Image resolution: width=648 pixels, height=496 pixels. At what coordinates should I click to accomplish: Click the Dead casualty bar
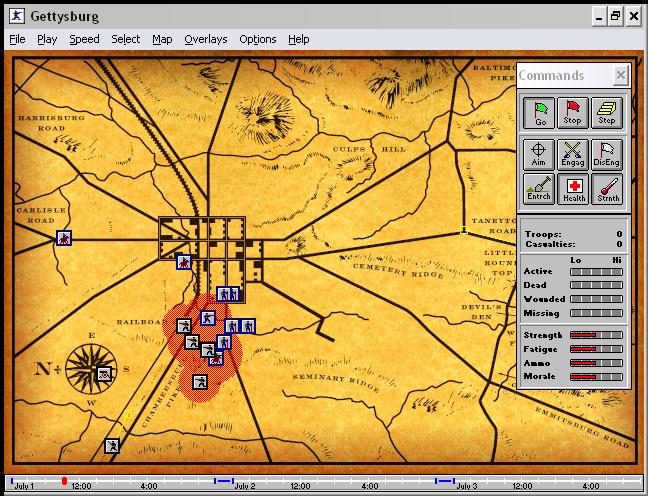(596, 285)
